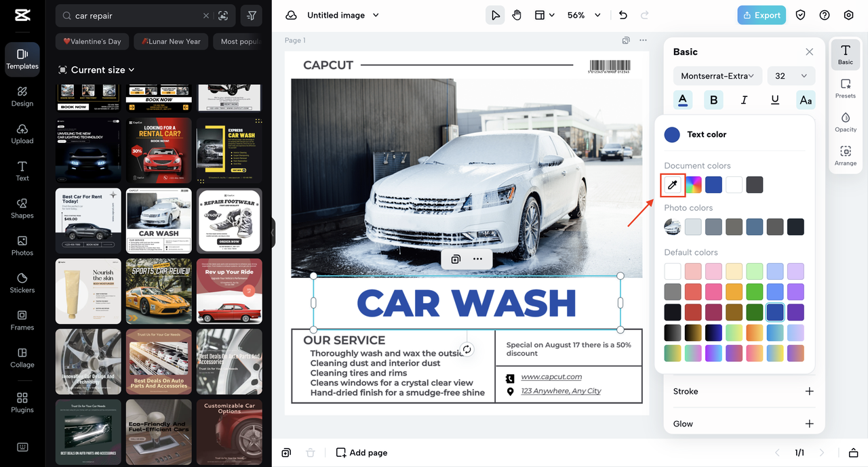Undo the last action
Viewport: 868px width, 467px height.
pyautogui.click(x=623, y=15)
